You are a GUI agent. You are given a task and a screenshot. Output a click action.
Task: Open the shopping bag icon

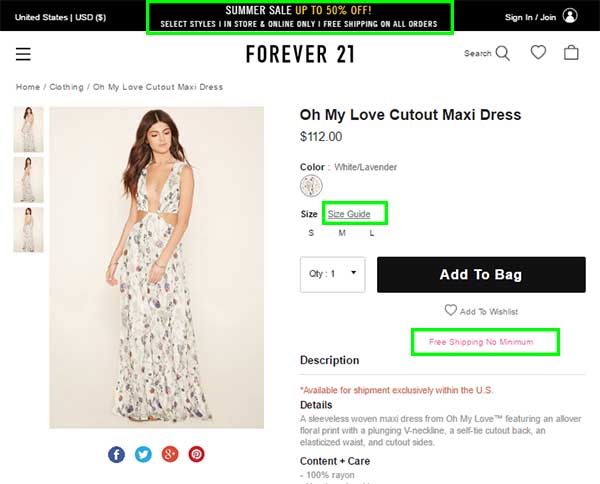pos(571,53)
